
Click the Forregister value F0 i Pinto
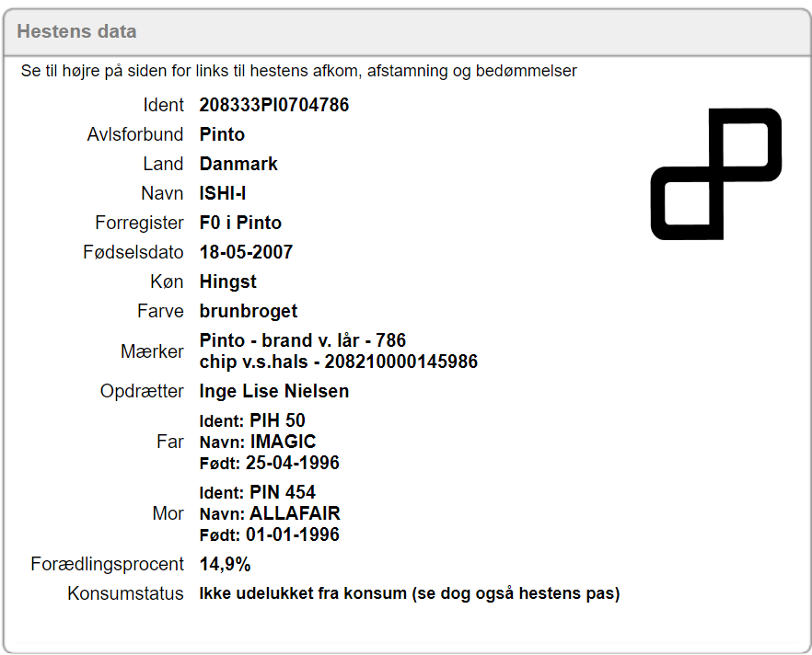pyautogui.click(x=240, y=223)
